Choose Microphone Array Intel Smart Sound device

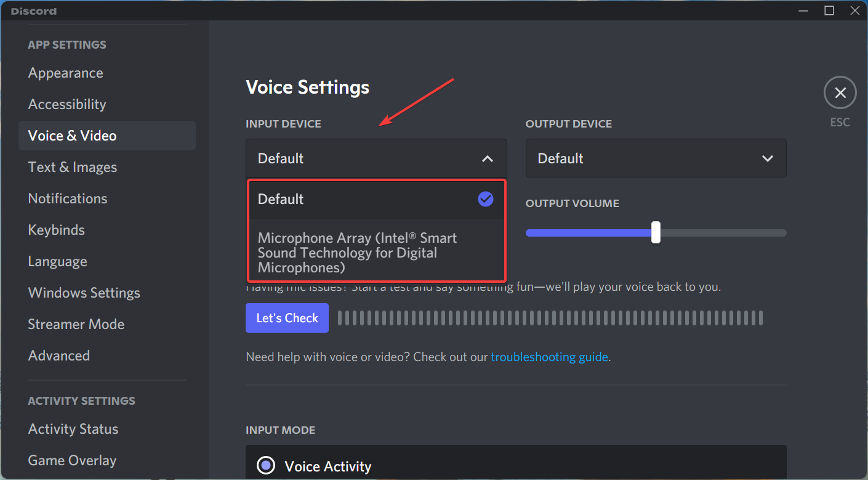pos(357,253)
